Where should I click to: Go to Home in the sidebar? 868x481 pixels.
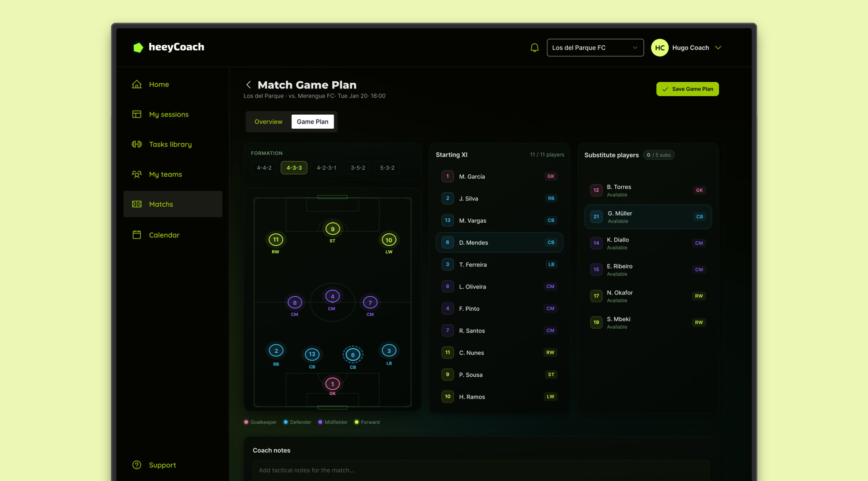173,84
